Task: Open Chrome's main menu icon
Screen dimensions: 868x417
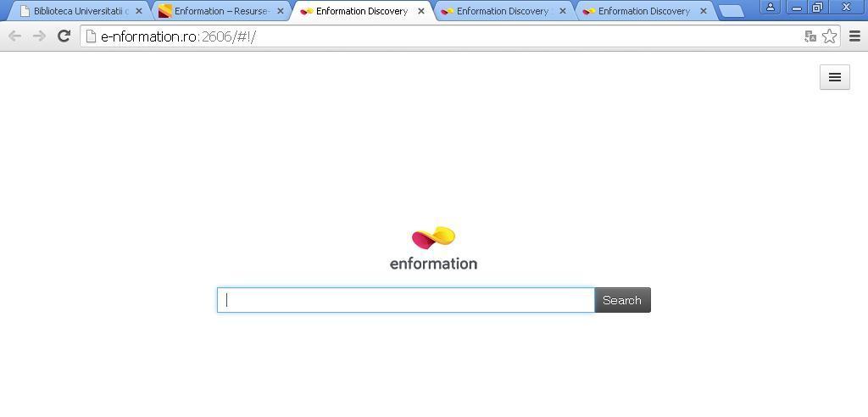Action: (x=854, y=36)
